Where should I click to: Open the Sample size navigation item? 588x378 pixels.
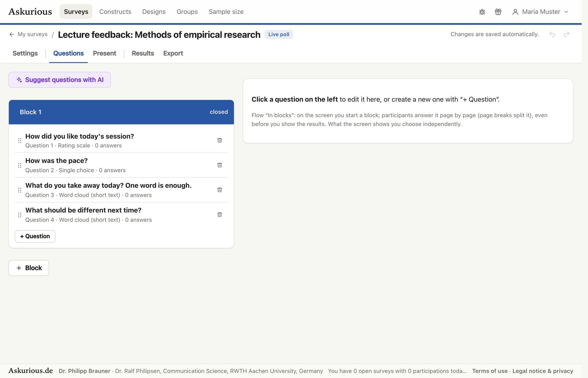click(x=226, y=12)
